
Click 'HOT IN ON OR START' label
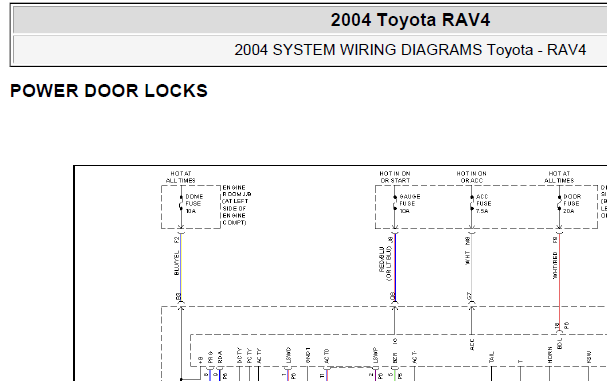click(x=394, y=177)
